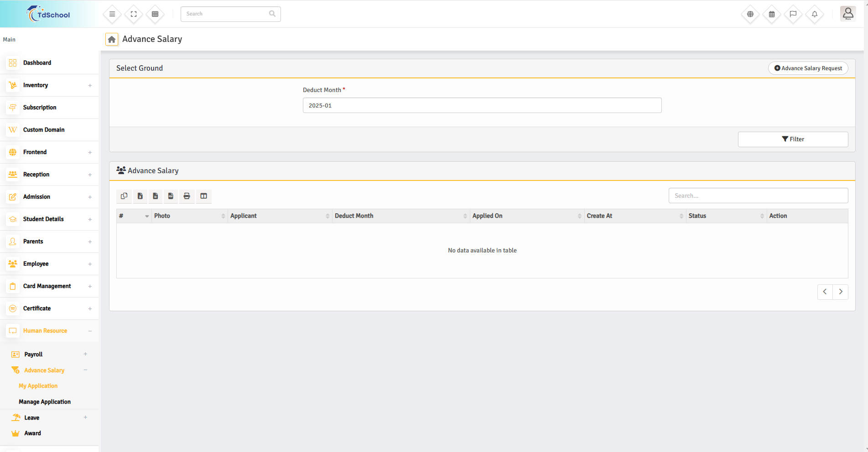Click the home icon beside Advance Salary
The image size is (868, 452).
(112, 40)
